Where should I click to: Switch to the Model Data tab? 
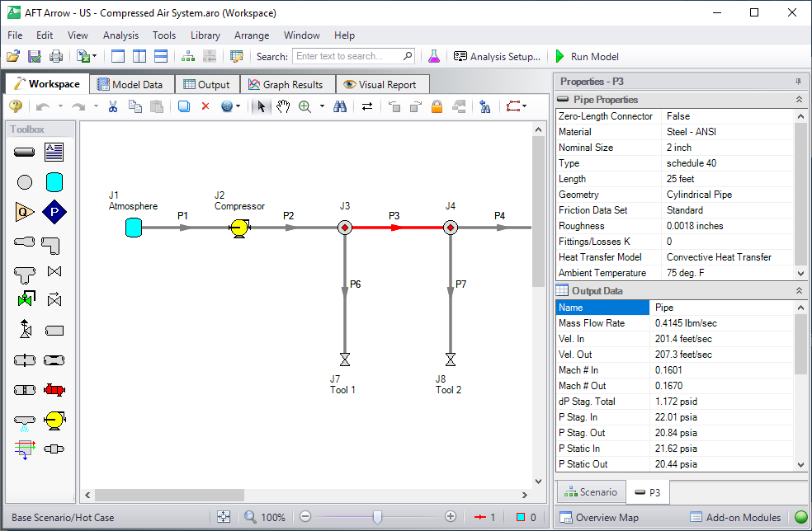[131, 84]
